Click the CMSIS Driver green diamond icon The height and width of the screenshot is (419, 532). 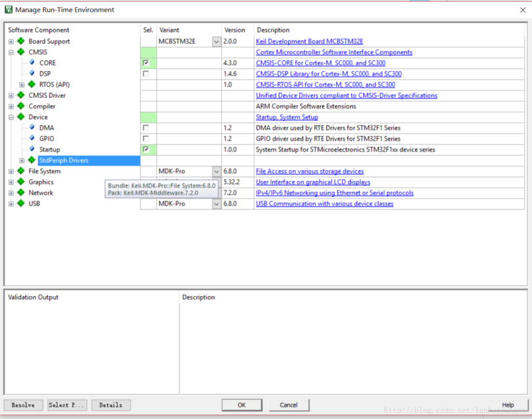tap(21, 95)
